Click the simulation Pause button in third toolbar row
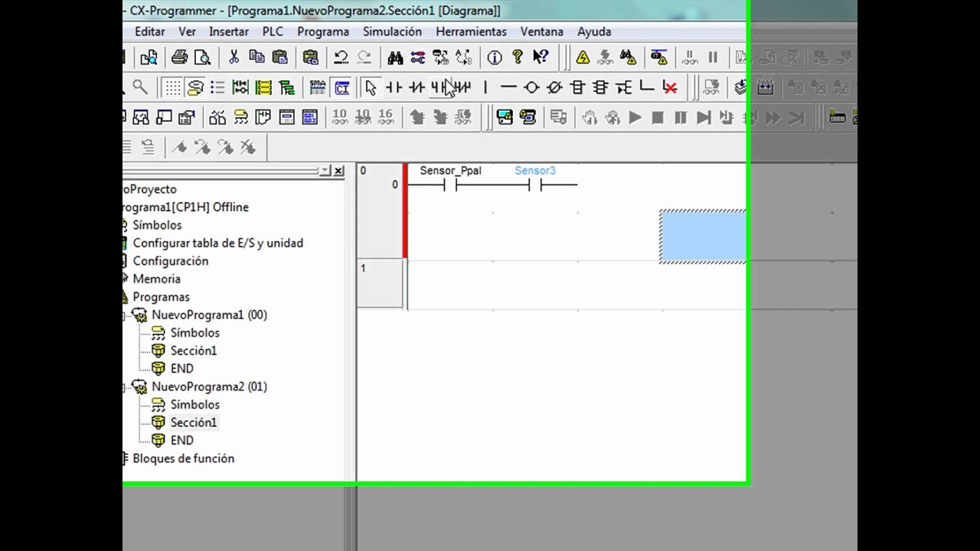The width and height of the screenshot is (980, 551). click(x=681, y=118)
